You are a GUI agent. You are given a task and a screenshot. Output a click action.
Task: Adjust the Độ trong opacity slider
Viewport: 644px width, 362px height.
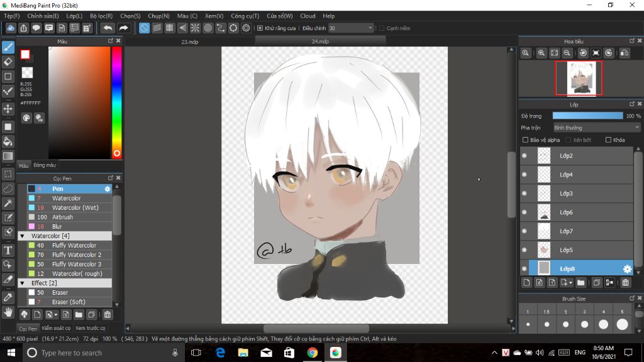(588, 116)
